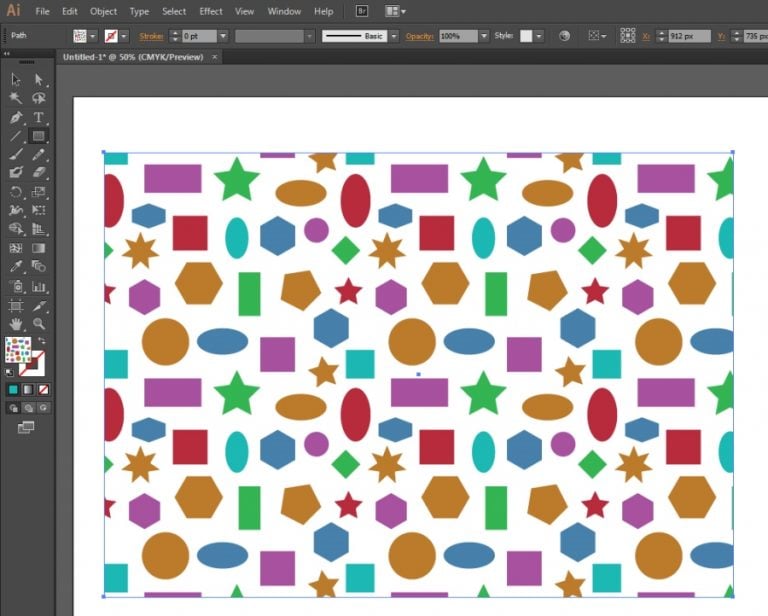Choose the Eyedropper tool

point(16,267)
